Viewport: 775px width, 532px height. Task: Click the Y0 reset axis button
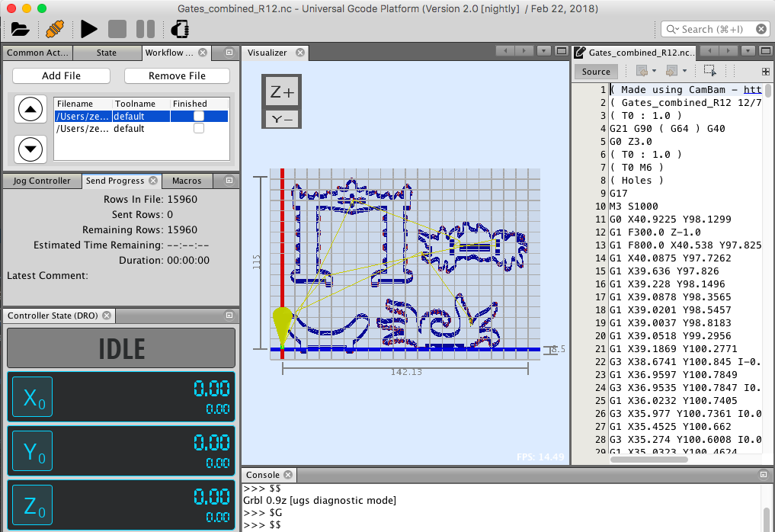32,451
